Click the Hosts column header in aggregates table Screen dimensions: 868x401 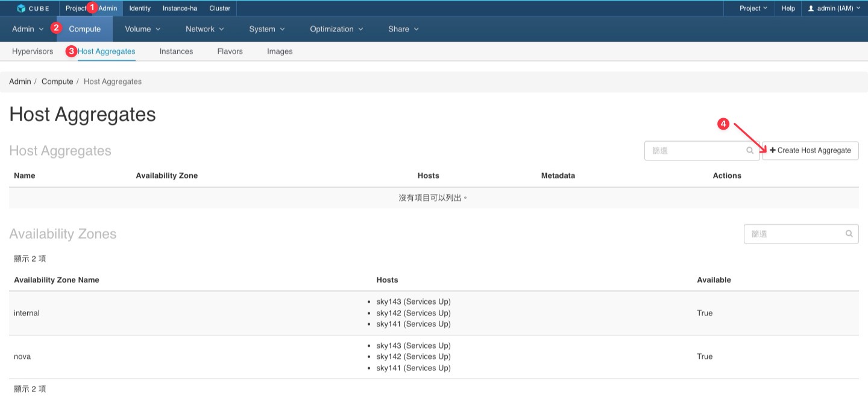428,175
